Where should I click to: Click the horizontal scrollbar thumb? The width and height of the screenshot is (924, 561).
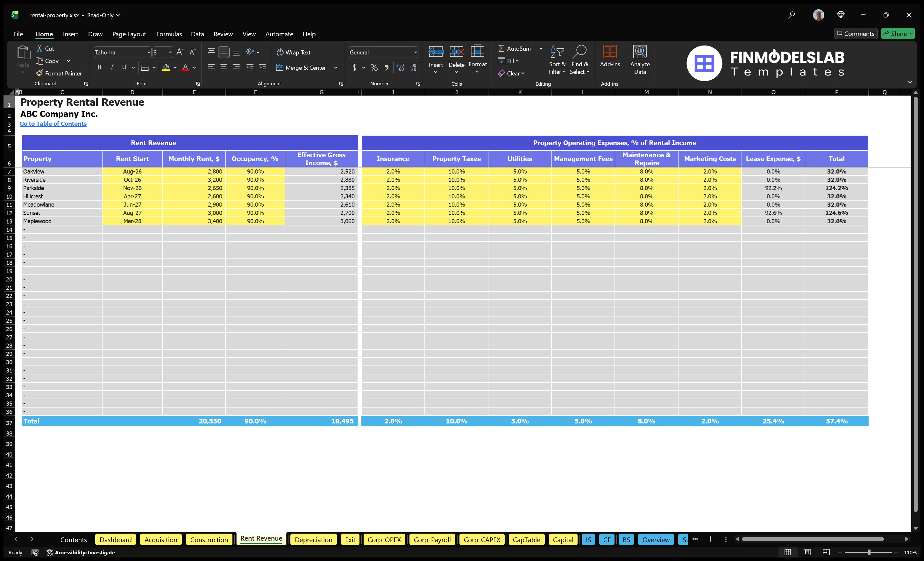point(813,539)
